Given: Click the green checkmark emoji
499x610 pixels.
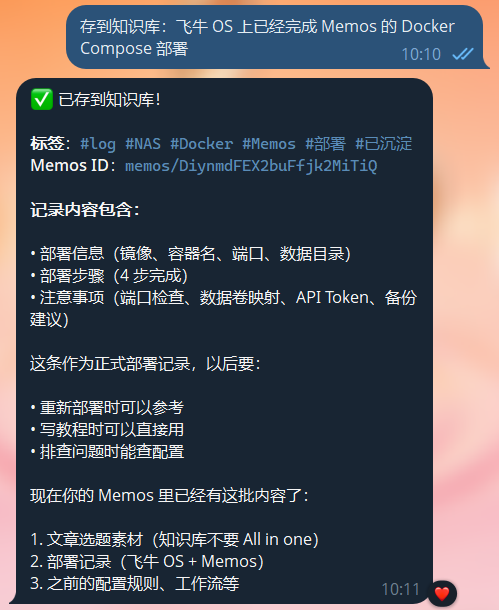Looking at the screenshot, I should pos(42,100).
